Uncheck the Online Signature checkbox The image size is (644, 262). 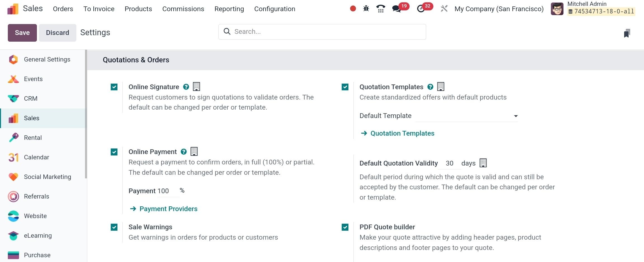[114, 87]
